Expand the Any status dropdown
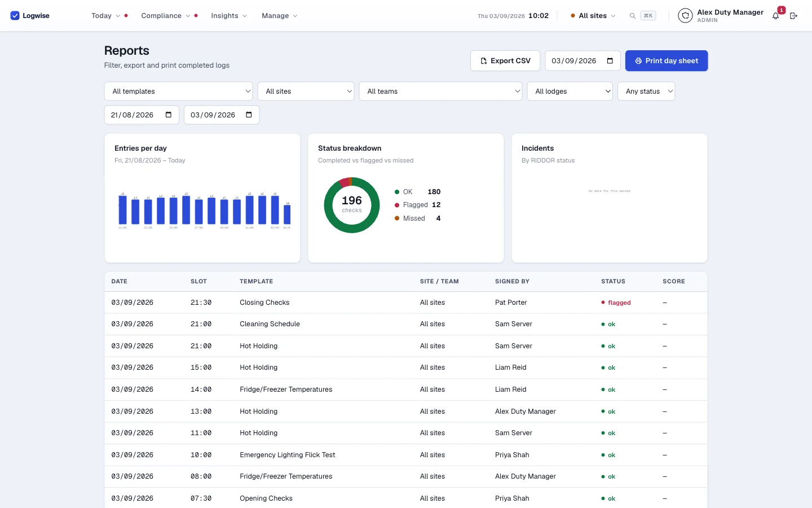The image size is (812, 508). 646,91
